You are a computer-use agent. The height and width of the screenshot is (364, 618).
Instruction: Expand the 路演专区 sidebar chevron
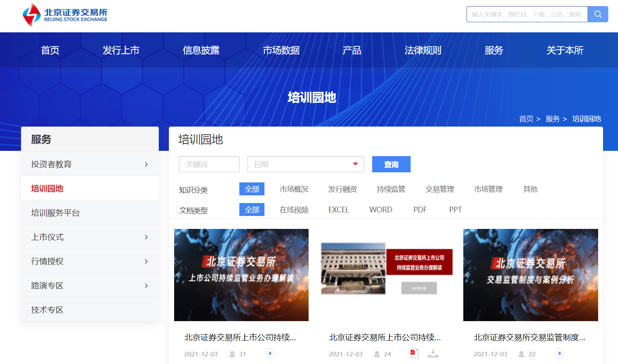[146, 286]
